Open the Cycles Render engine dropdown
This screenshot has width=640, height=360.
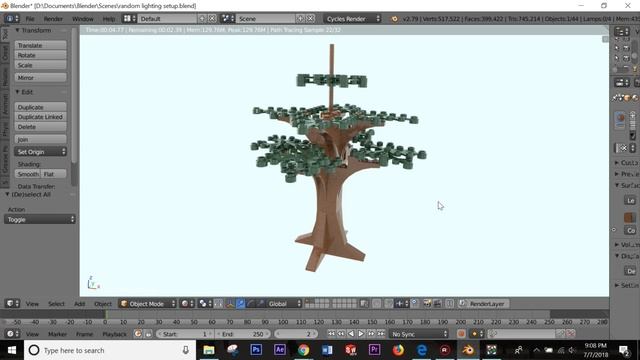(353, 19)
